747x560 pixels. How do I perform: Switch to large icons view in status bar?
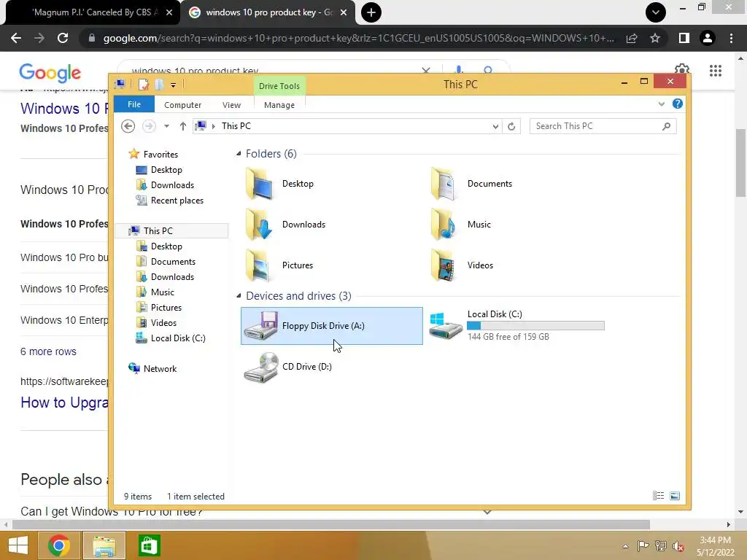[675, 496]
